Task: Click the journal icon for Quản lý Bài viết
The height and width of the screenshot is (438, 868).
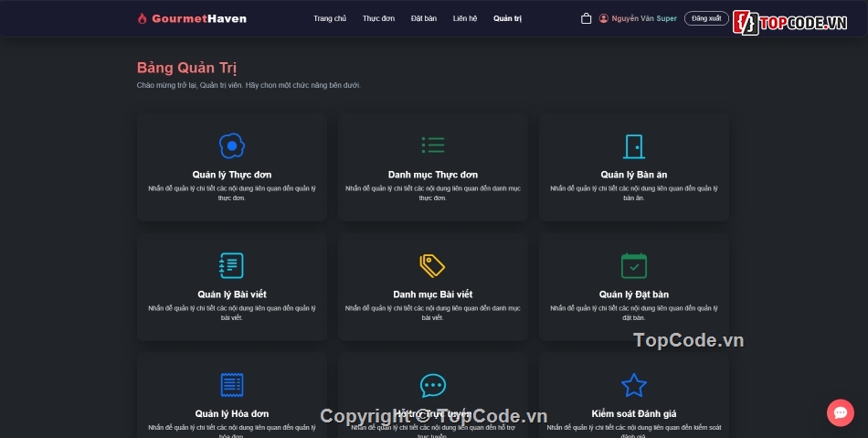Action: [x=231, y=265]
